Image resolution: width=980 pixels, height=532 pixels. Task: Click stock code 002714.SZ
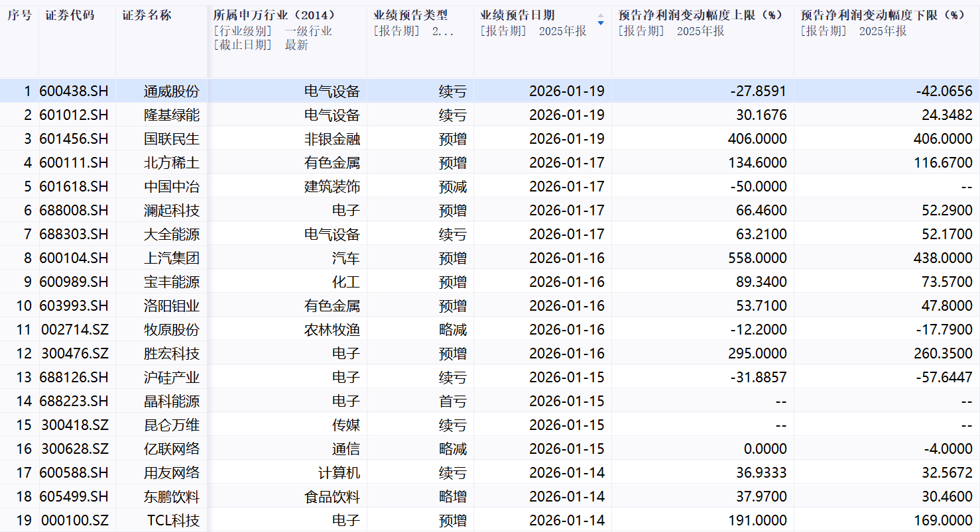[74, 330]
